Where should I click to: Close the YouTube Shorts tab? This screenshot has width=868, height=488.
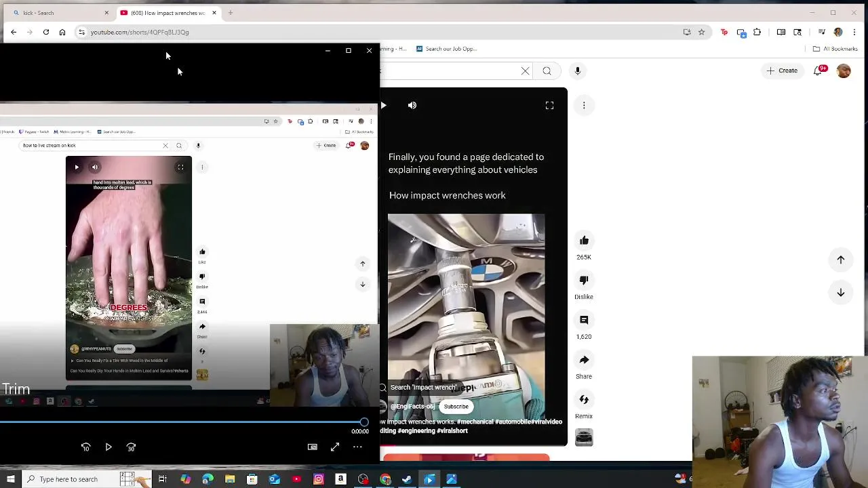214,13
